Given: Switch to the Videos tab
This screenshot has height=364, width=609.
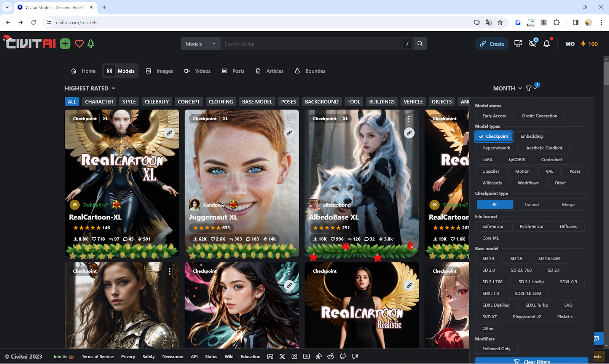Looking at the screenshot, I should [x=197, y=71].
